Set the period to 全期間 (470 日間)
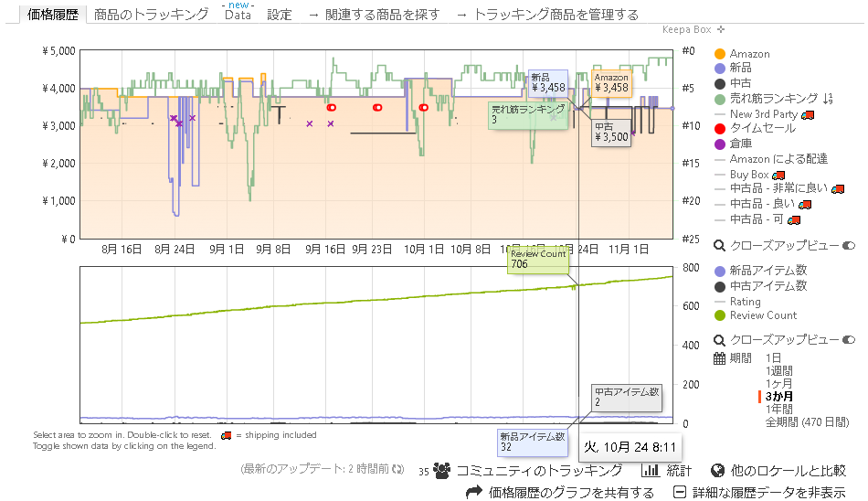The height and width of the screenshot is (501, 868). (807, 421)
